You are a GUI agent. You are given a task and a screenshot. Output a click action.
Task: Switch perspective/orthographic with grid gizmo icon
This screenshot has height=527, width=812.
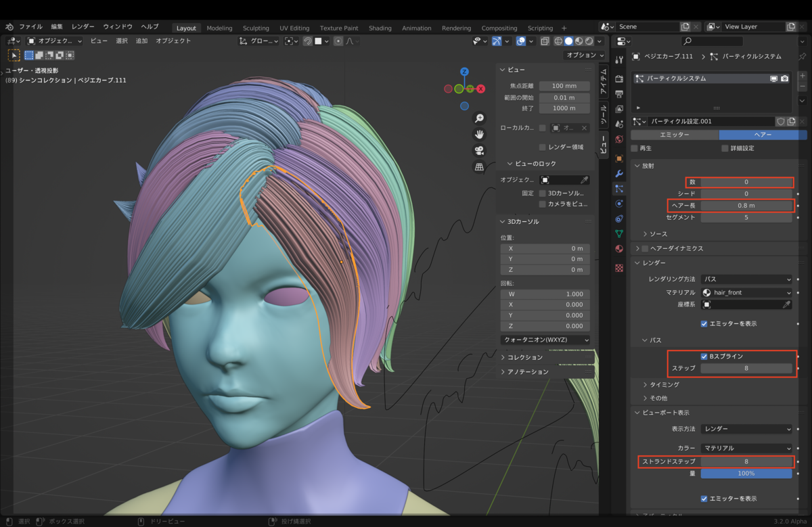point(479,167)
